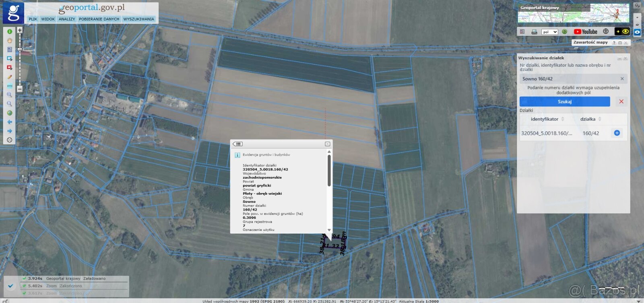Open the YouTube channel link
The height and width of the screenshot is (303, 644).
(x=585, y=32)
